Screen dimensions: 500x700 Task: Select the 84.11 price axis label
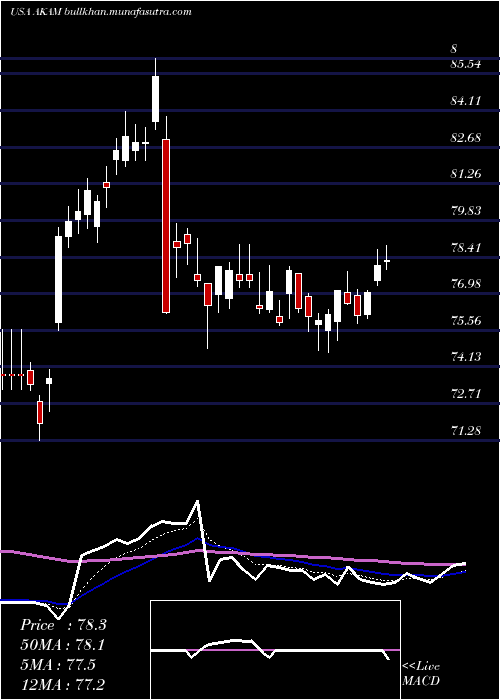[x=466, y=101]
